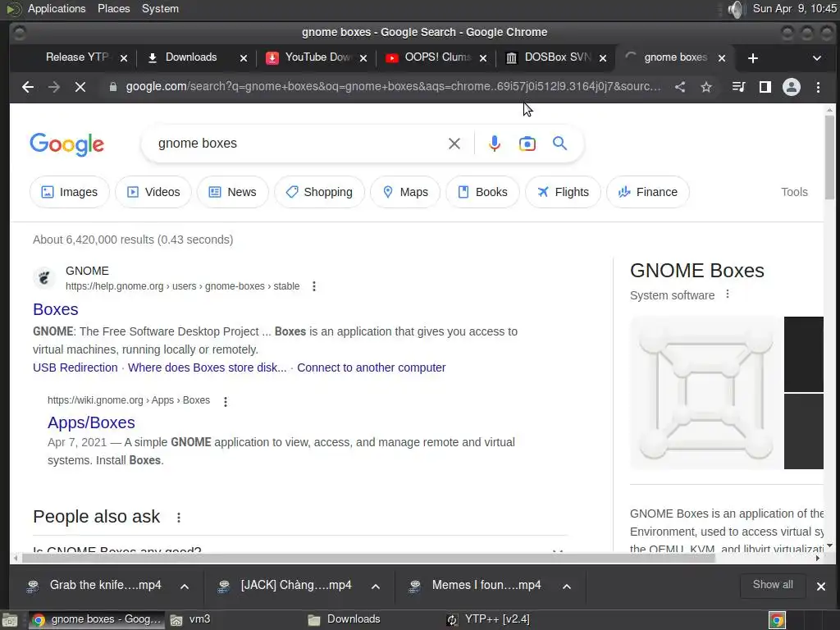Filter results by Finance
The width and height of the screenshot is (840, 630).
point(648,192)
